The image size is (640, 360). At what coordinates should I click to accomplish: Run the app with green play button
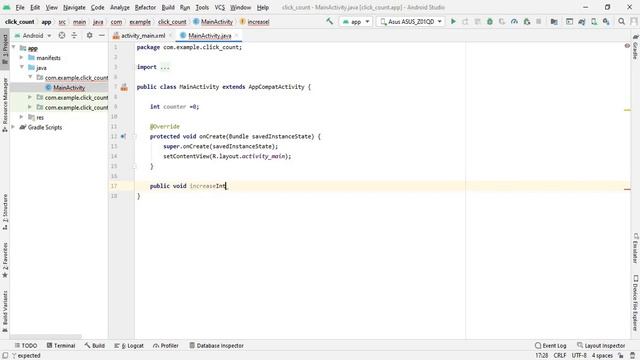453,21
